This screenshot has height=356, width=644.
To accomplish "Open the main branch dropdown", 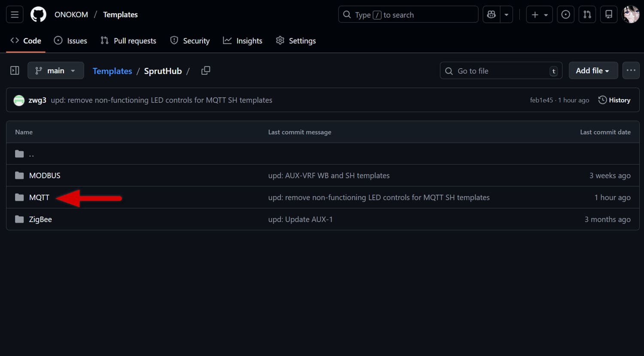I will click(x=55, y=70).
